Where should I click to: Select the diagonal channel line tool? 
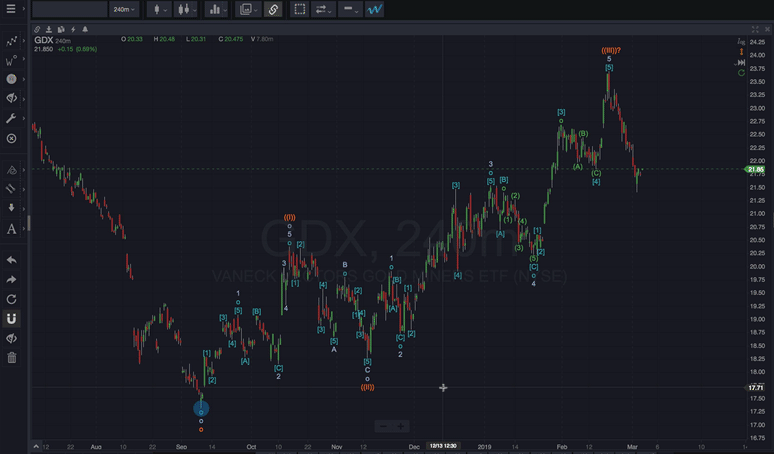pos(11,189)
